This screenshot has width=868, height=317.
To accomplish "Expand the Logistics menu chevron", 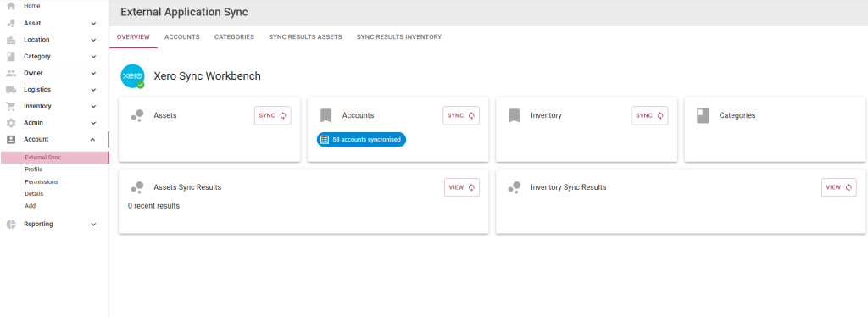I will click(x=93, y=90).
